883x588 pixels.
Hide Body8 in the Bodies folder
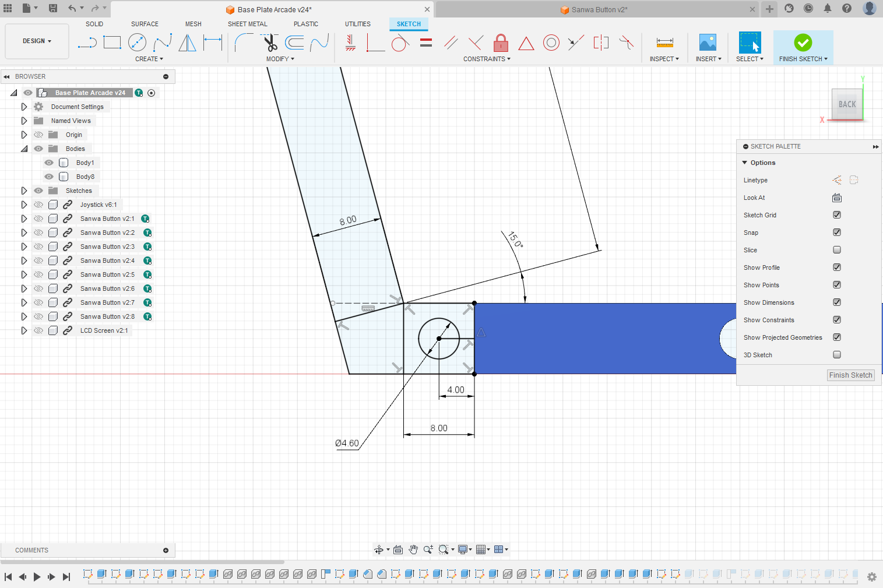(48, 177)
